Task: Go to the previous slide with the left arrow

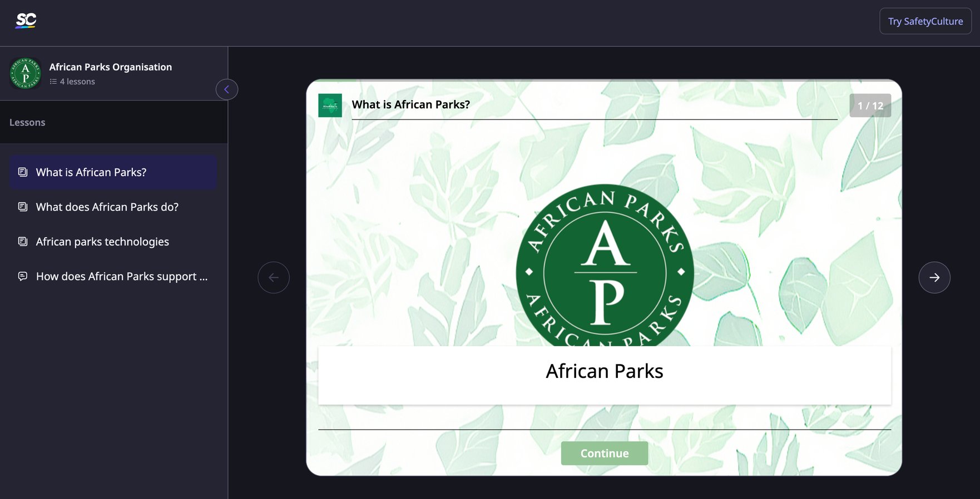Action: 274,277
